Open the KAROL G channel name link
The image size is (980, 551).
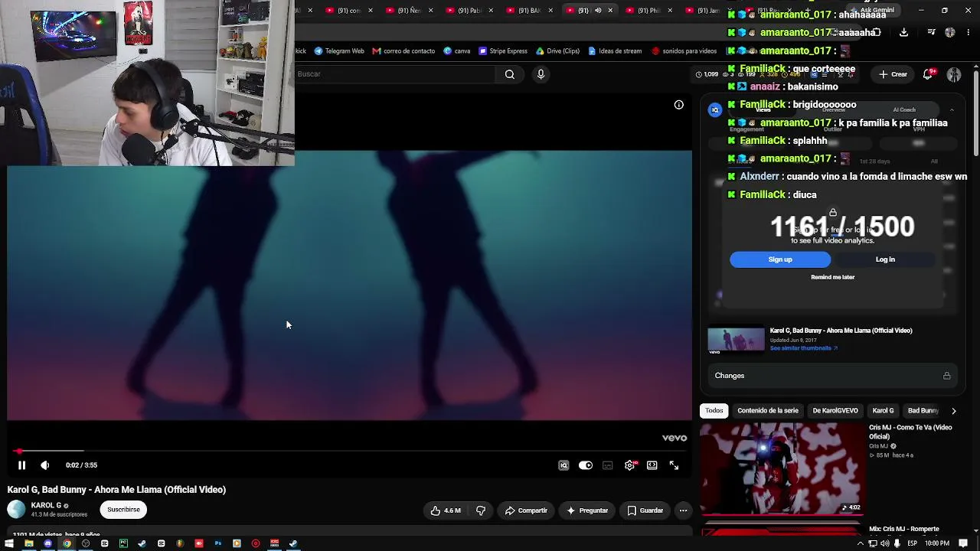(46, 505)
